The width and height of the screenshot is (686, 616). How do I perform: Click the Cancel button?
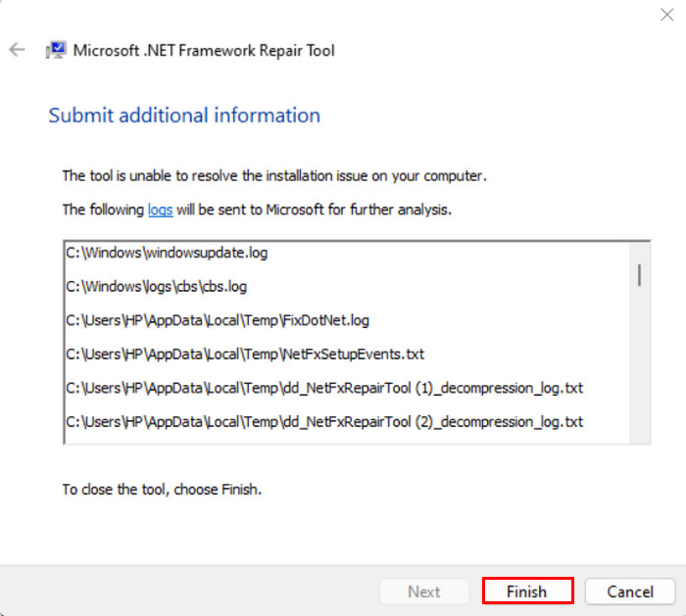click(630, 592)
